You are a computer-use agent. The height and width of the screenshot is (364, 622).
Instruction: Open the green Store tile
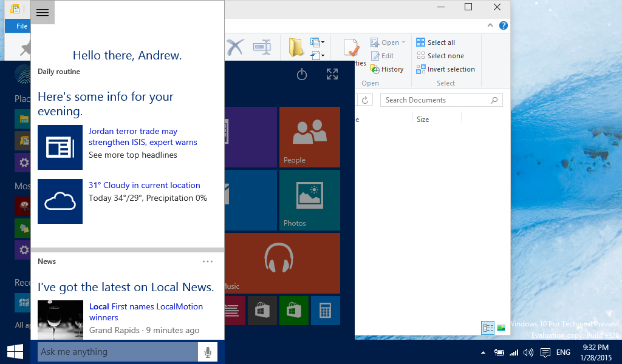tap(293, 311)
